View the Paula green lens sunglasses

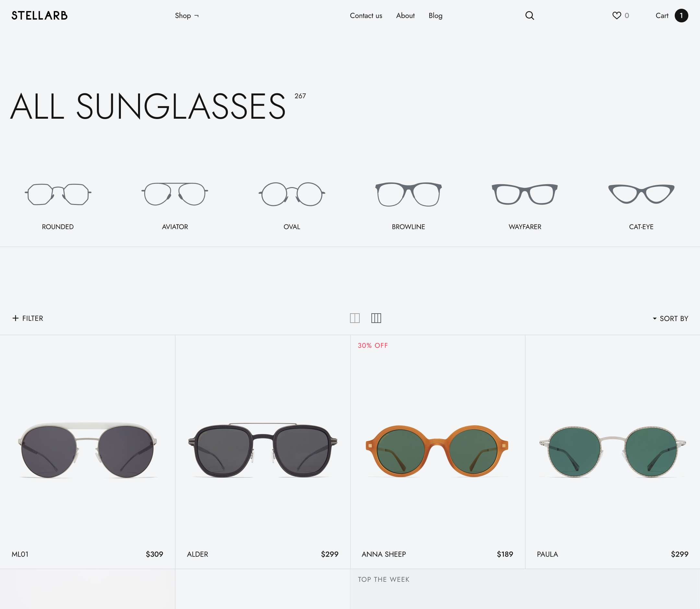[x=612, y=451]
